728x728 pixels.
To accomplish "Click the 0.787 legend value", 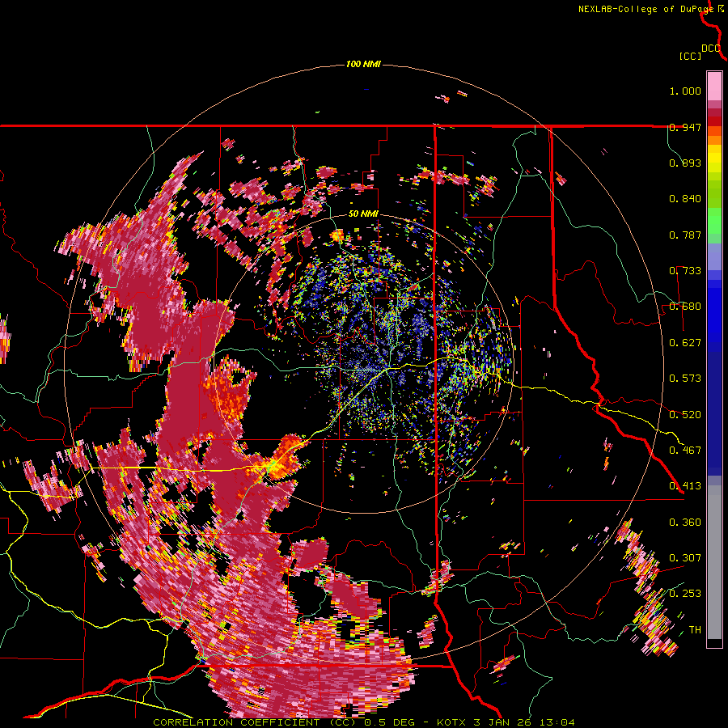I will (685, 235).
